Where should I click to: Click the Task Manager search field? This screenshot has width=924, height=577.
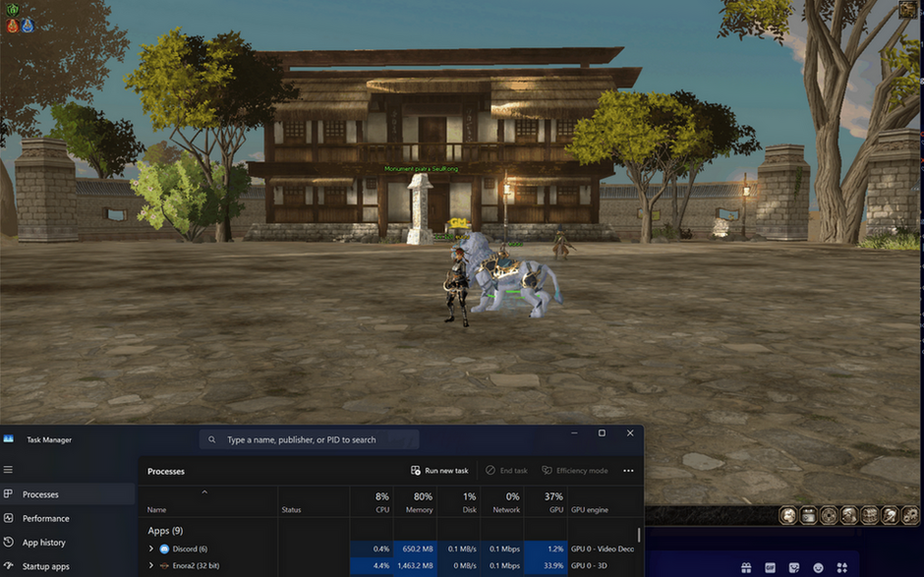pos(309,440)
